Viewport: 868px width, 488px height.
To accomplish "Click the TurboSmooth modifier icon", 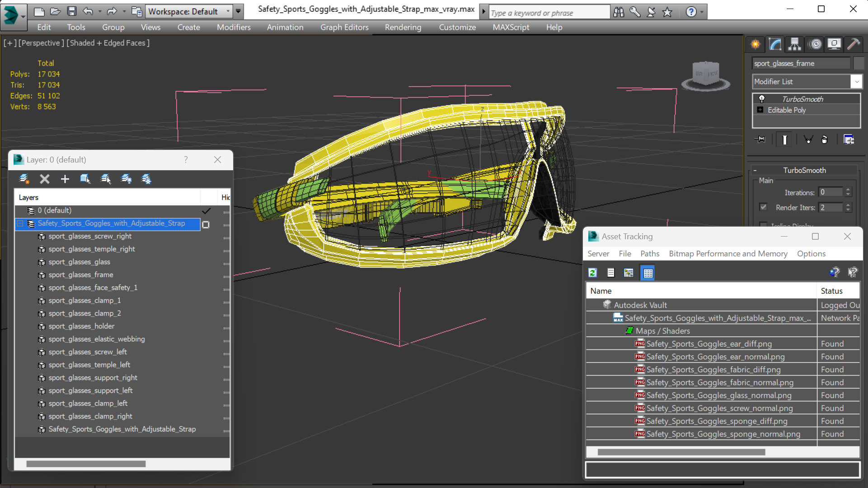I will pos(762,98).
